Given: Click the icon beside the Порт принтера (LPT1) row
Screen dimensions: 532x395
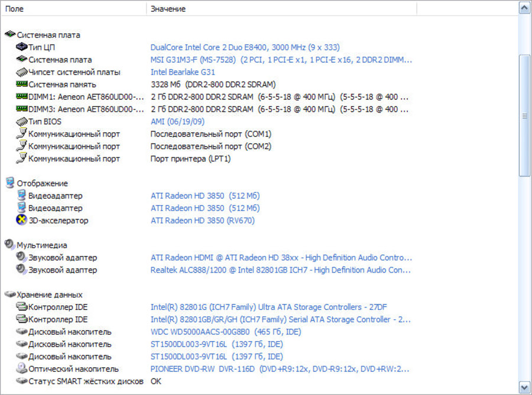Looking at the screenshot, I should pos(21,158).
